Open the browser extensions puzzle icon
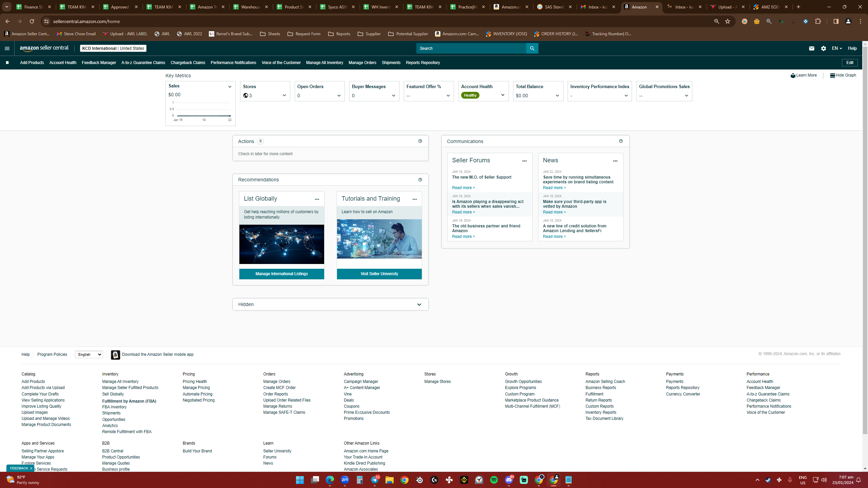 click(x=818, y=21)
